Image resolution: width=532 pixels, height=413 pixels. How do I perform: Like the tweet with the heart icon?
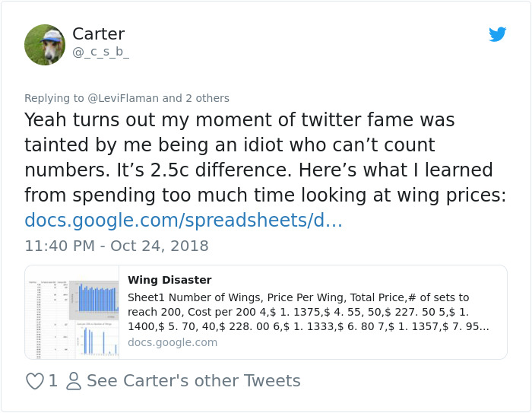pyautogui.click(x=34, y=380)
